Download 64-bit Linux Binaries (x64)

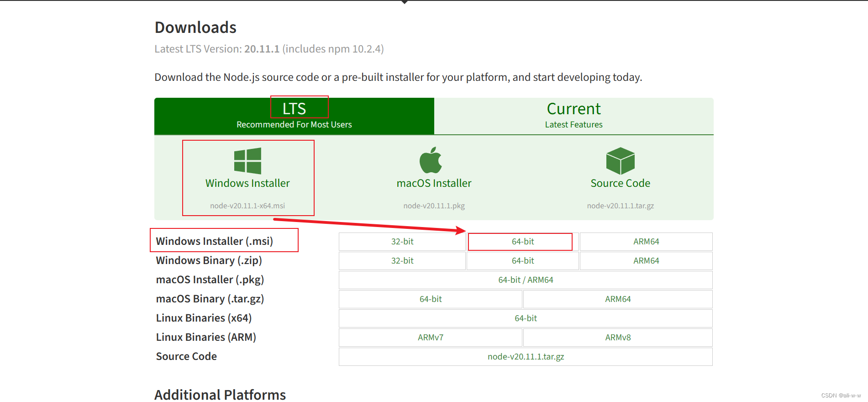click(x=526, y=318)
